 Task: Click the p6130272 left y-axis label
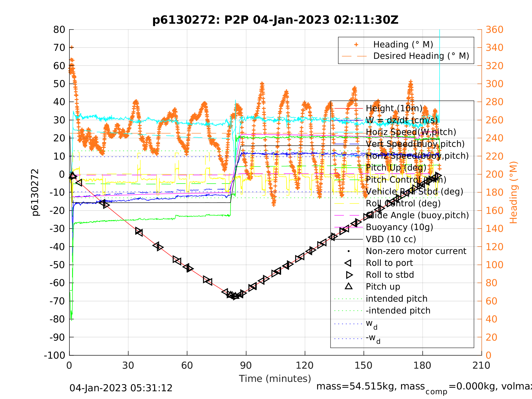point(35,192)
